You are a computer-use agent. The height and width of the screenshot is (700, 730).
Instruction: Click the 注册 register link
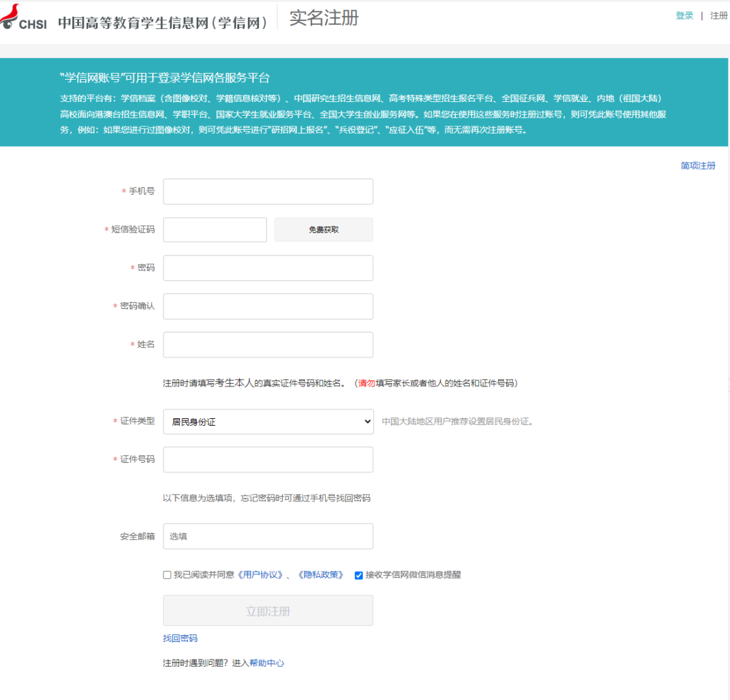718,15
